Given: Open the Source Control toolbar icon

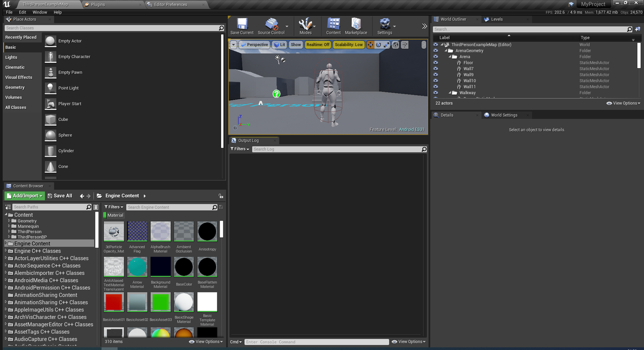Looking at the screenshot, I should (272, 24).
